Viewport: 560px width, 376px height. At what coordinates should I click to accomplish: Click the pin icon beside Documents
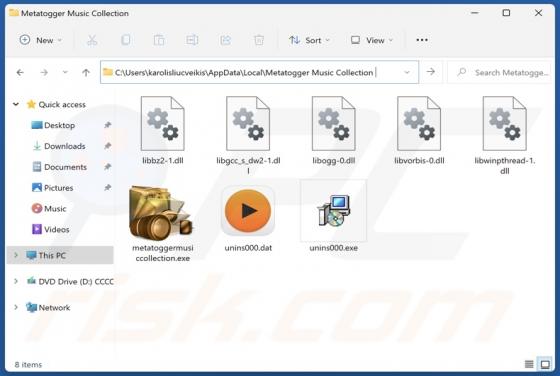pyautogui.click(x=108, y=166)
